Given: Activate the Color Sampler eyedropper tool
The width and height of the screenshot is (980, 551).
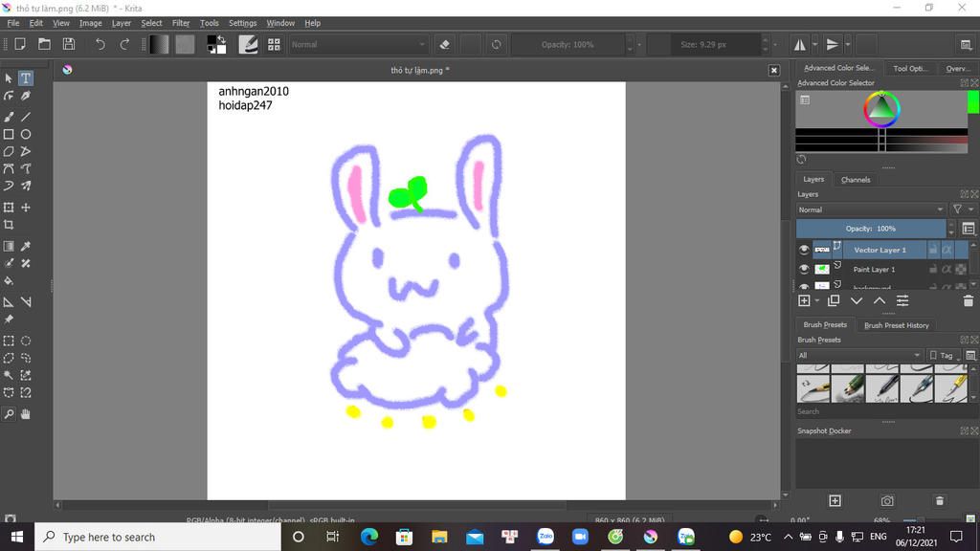Looking at the screenshot, I should tap(26, 246).
